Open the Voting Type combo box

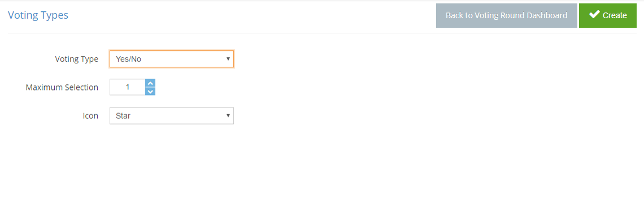tap(172, 59)
